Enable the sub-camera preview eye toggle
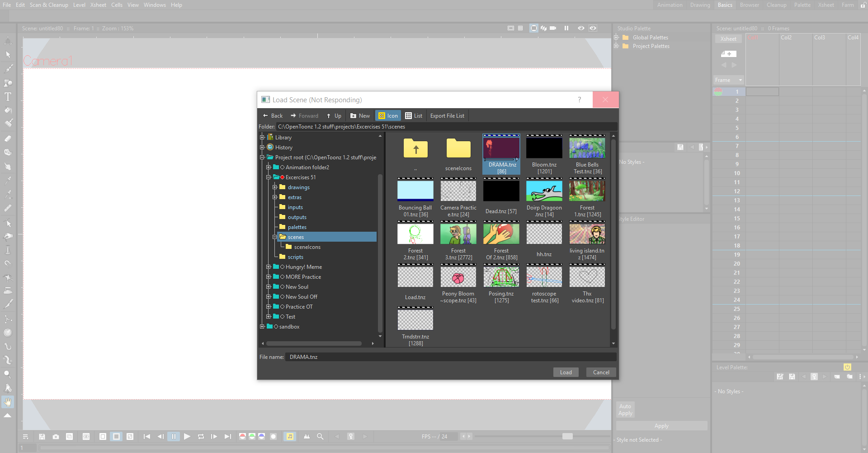868x453 pixels. (593, 28)
